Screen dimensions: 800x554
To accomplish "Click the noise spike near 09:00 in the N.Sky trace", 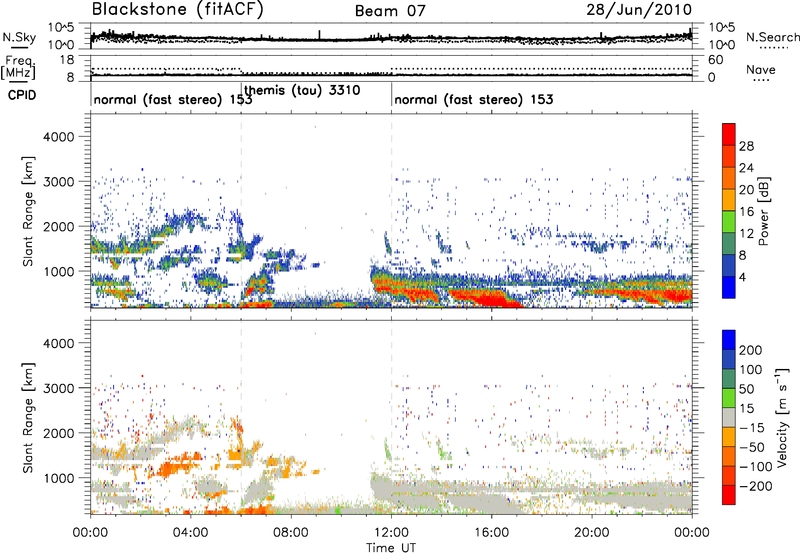I will (320, 35).
